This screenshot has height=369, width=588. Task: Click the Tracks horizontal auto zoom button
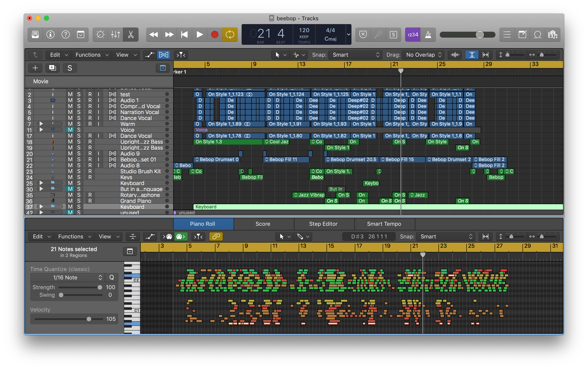(485, 55)
